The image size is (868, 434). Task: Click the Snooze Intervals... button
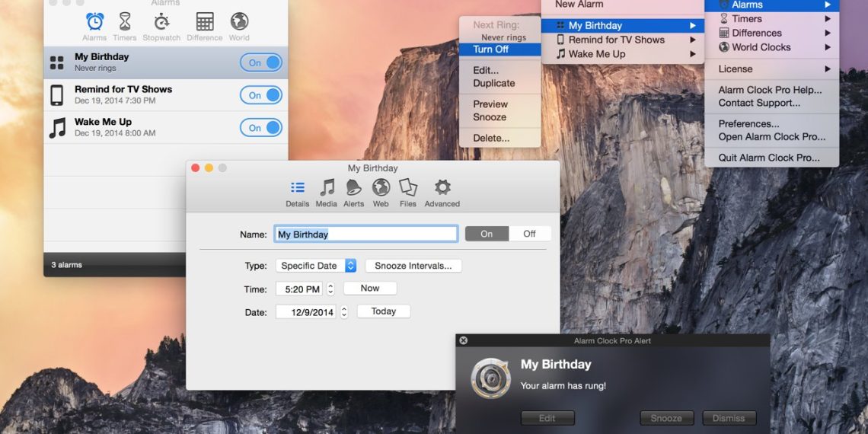coord(413,266)
